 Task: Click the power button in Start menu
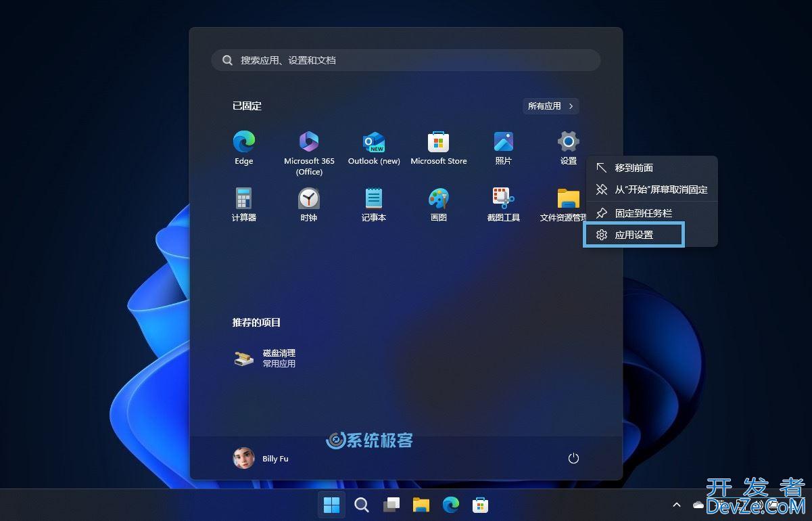pyautogui.click(x=573, y=458)
